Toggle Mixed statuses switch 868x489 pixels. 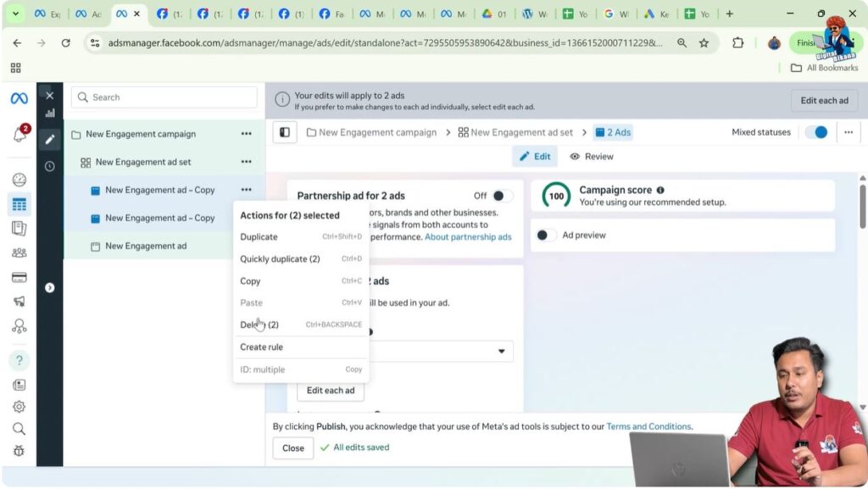coord(816,132)
